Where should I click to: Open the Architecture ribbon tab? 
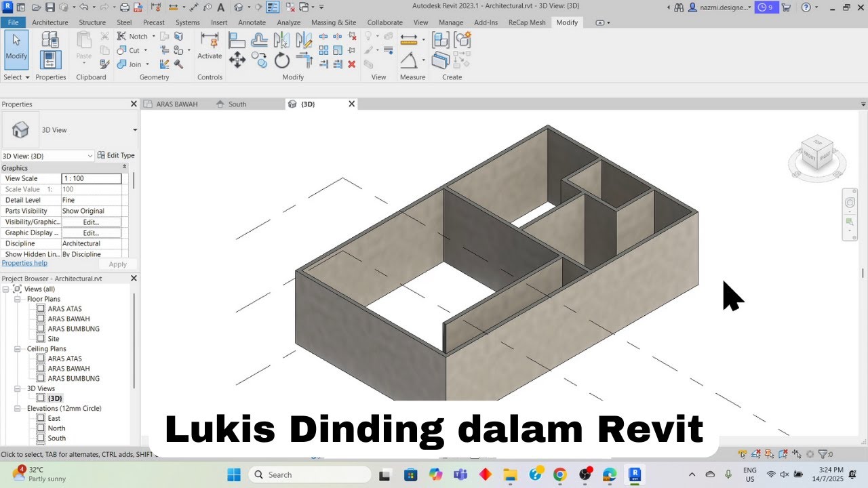[x=50, y=22]
